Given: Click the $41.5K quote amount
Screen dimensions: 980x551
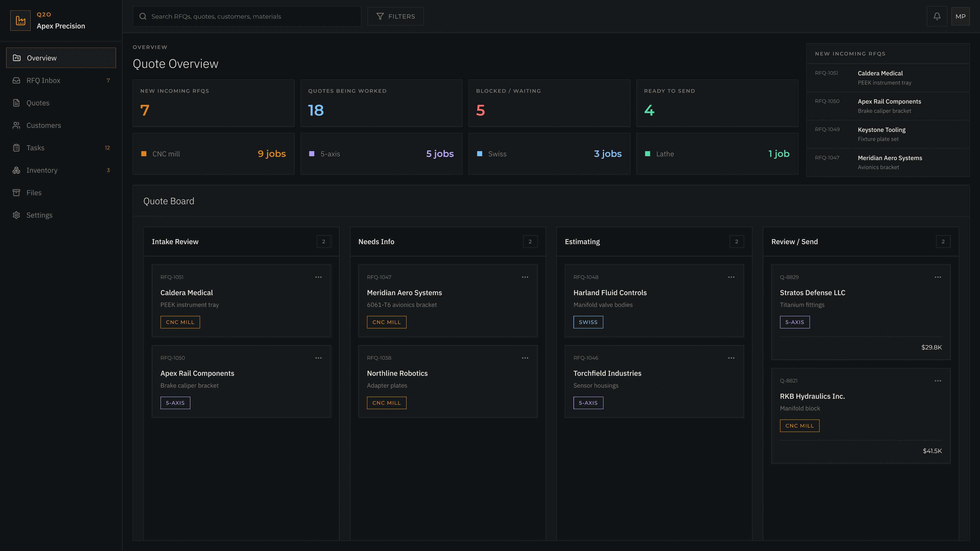Looking at the screenshot, I should 932,450.
